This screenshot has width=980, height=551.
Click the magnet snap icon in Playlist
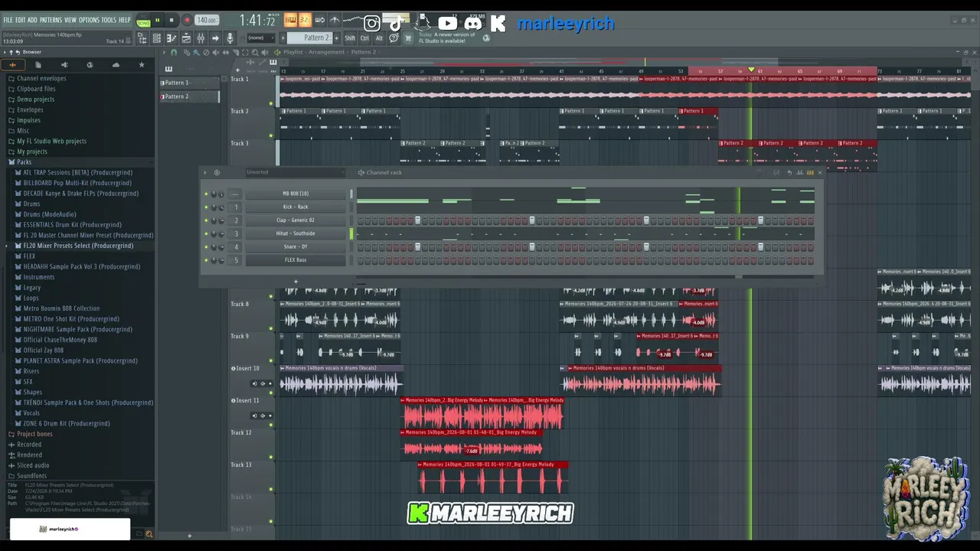coord(174,52)
